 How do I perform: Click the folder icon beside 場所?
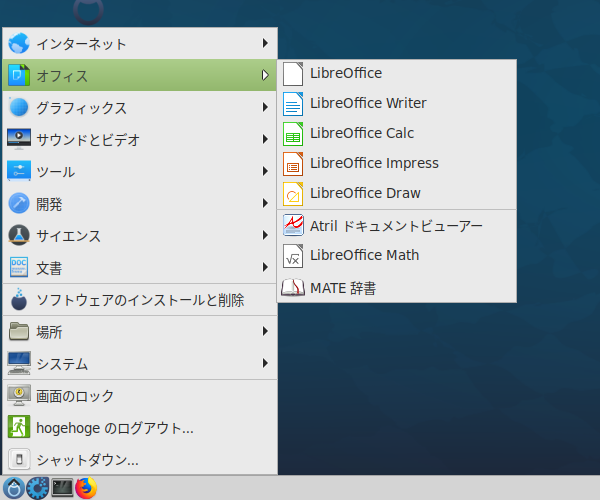point(19,331)
